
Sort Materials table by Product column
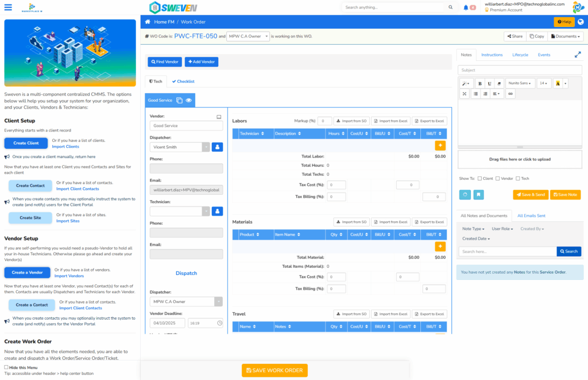[249, 235]
